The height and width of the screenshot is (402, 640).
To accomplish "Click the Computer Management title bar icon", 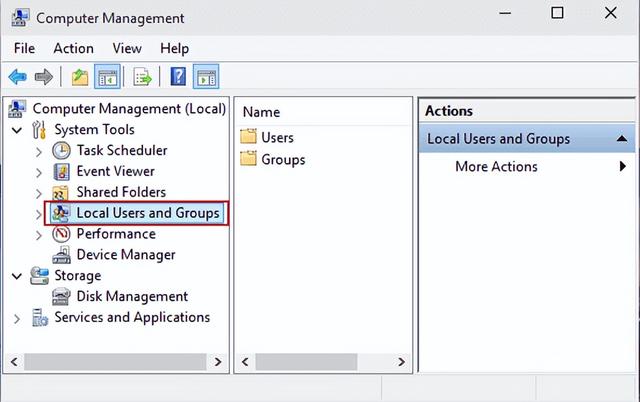I will [20, 18].
